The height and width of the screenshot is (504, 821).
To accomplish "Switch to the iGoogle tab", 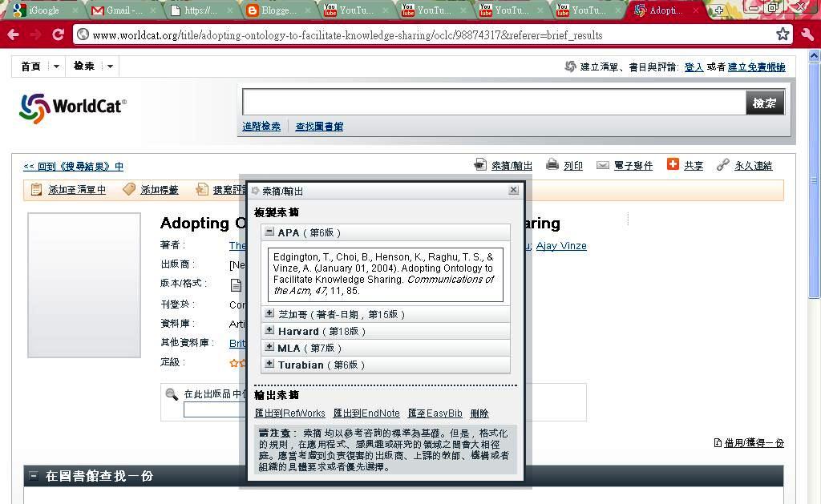I will coord(44,10).
